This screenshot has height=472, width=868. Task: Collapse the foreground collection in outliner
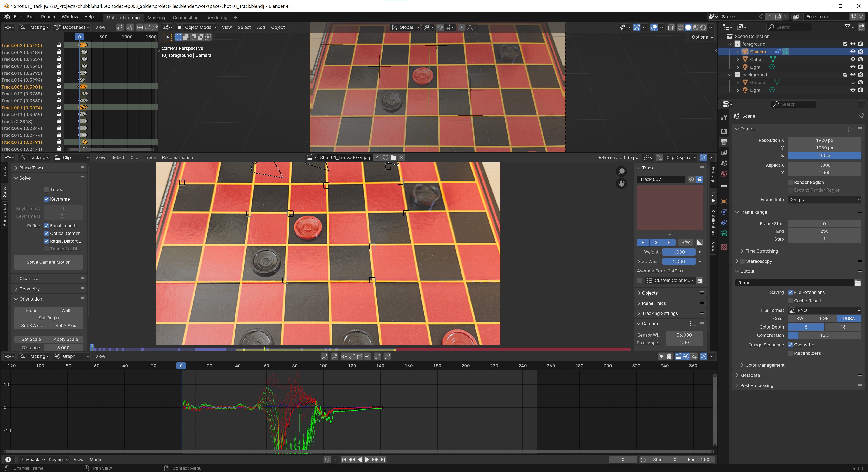point(729,44)
